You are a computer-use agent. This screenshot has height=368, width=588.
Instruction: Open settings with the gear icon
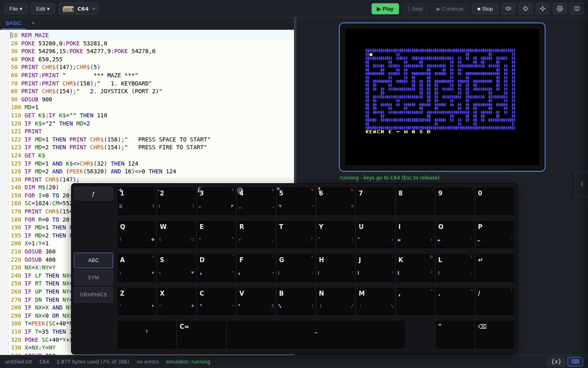point(560,9)
